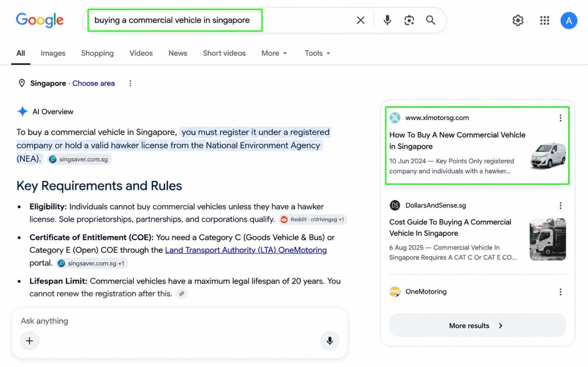588x367 pixels.
Task: Open options for the OneMotoring result
Action: click(x=560, y=292)
